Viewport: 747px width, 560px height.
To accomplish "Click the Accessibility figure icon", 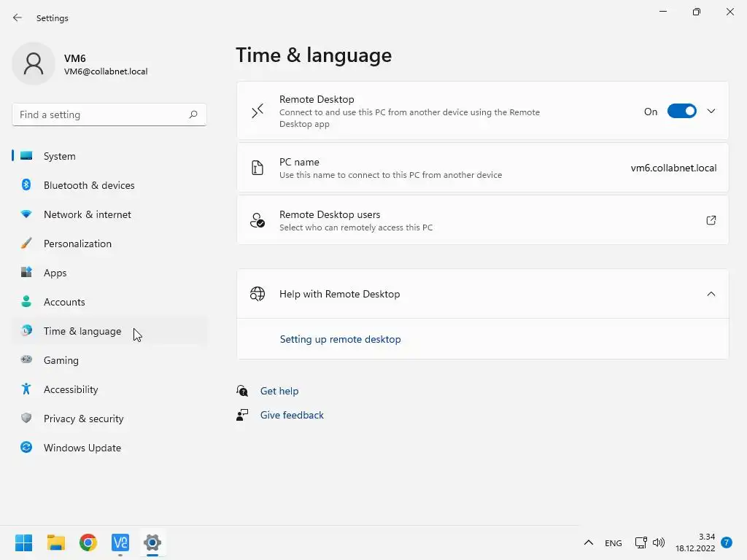I will coord(26,389).
